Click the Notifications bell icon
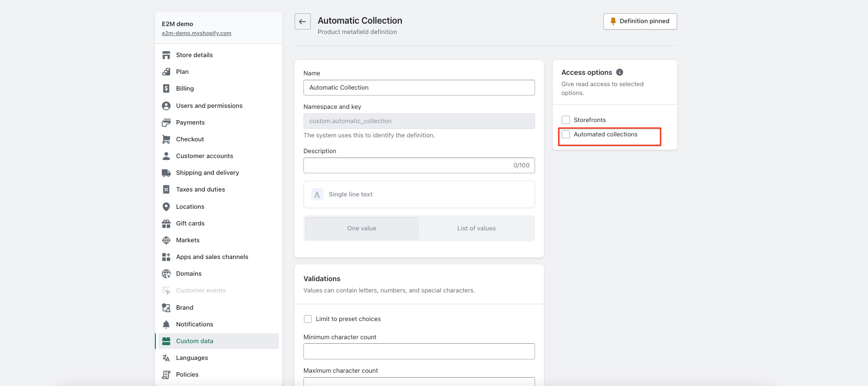 click(166, 324)
